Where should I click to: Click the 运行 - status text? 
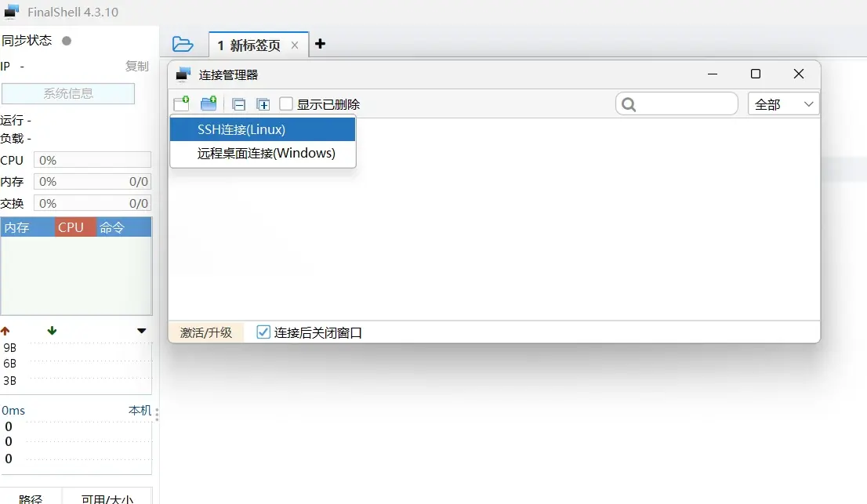coord(16,120)
